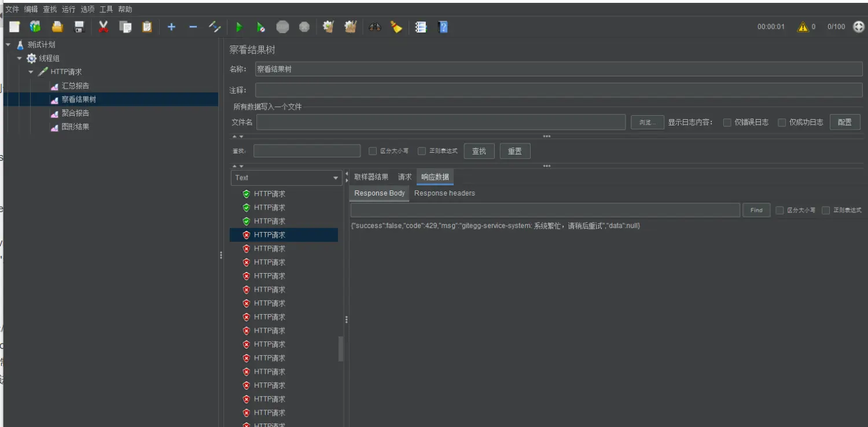
Task: Open the 运行 menu
Action: pyautogui.click(x=69, y=9)
